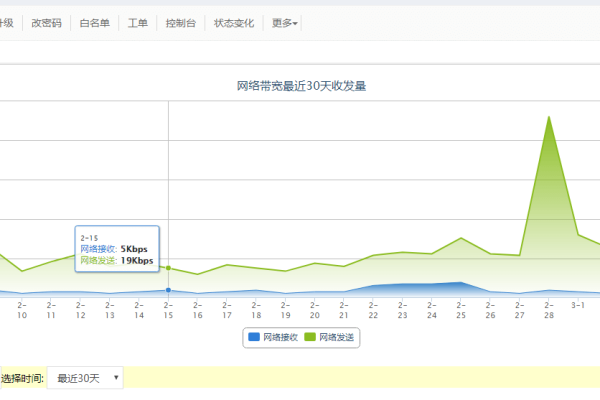600x400 pixels.
Task: Click the 2-22 x-axis date label
Action: point(373,310)
